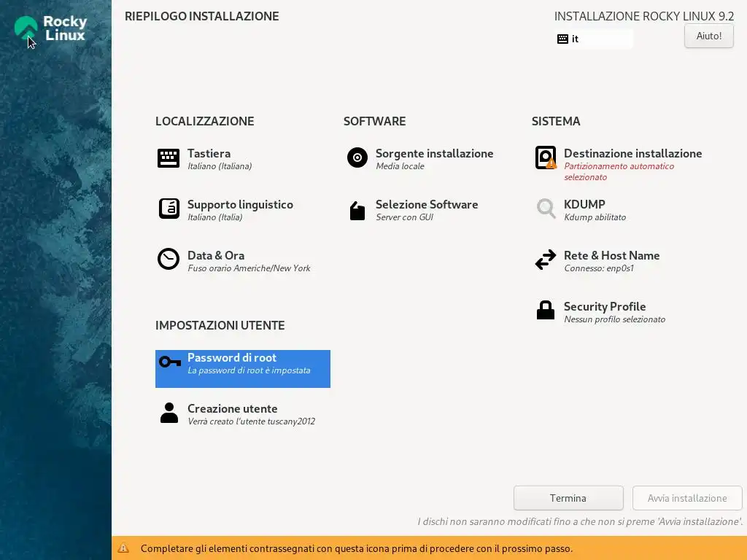Click 'Verrà creato l'utente tuscany2012' text

pos(251,421)
